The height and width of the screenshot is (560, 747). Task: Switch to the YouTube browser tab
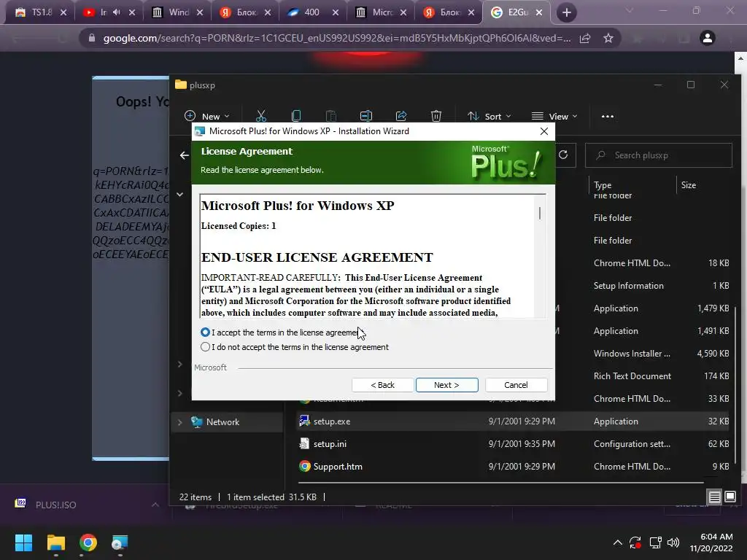coord(103,12)
